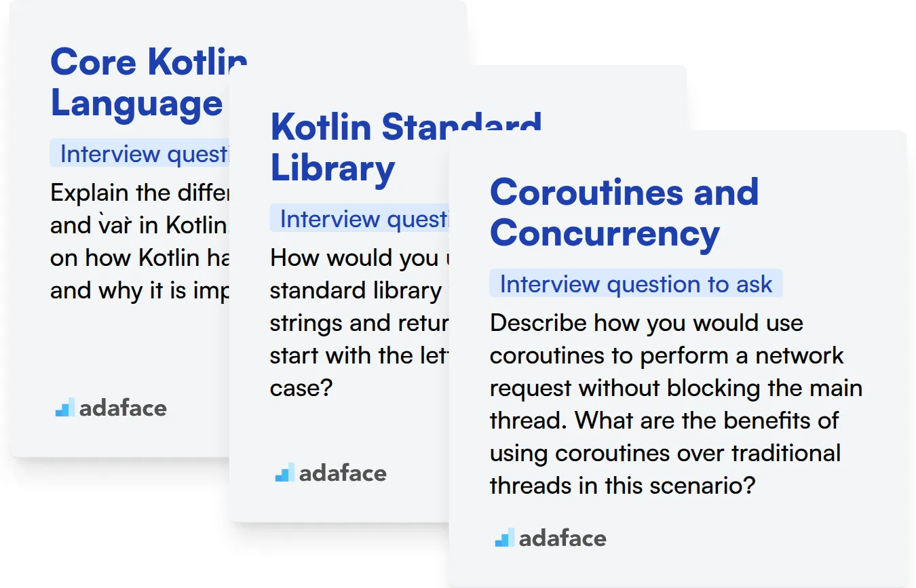Screen dimensions: 916x588
Task: Click the adaface wordmark on the Core Kotlin card
Action: coord(123,408)
